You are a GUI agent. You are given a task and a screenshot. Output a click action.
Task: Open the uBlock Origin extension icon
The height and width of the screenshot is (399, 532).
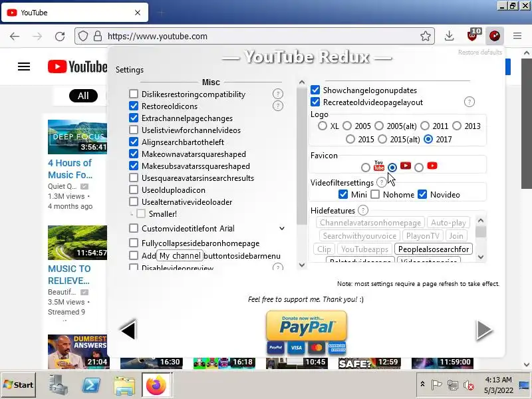pos(473,35)
